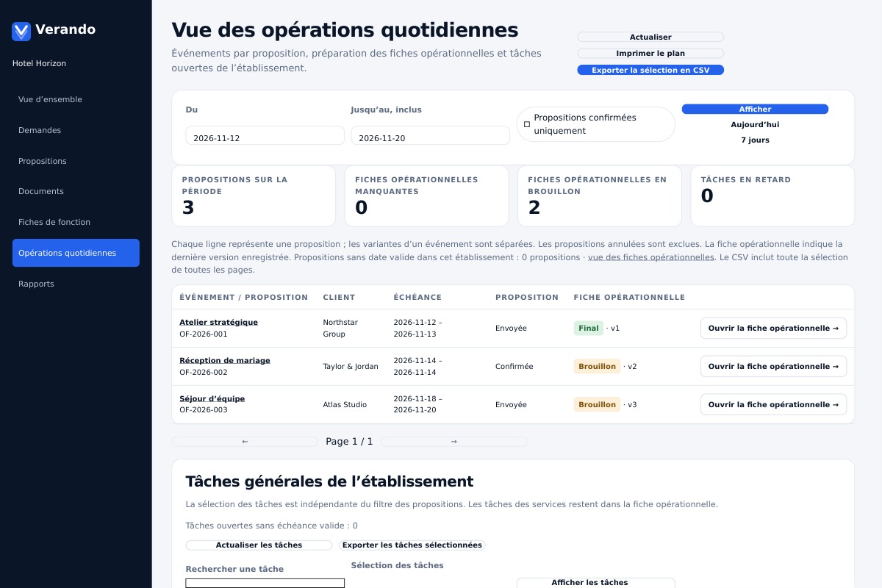This screenshot has height=588, width=882.
Task: Enable Propositions confirmées uniquement checkbox
Action: pyautogui.click(x=527, y=124)
